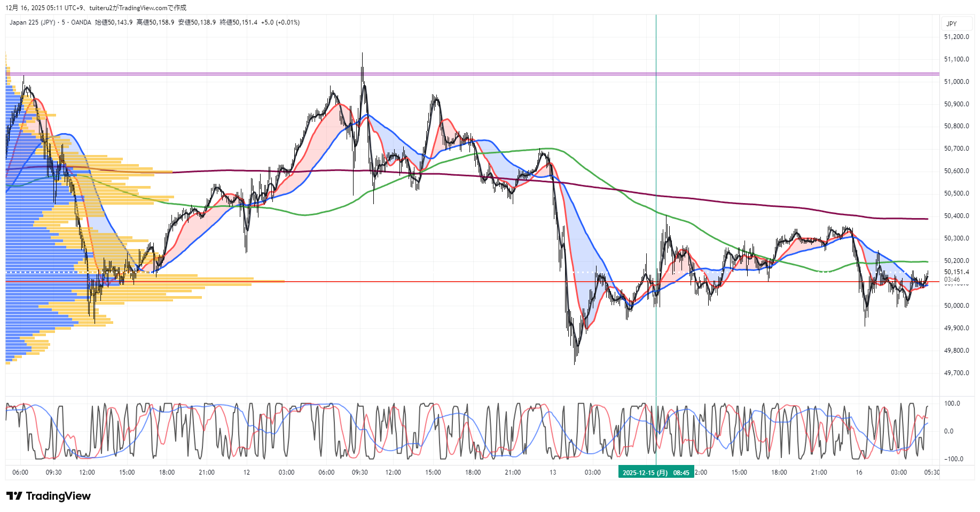This screenshot has width=980, height=512.
Task: Click the 51,200.0 price axis label
Action: point(956,37)
